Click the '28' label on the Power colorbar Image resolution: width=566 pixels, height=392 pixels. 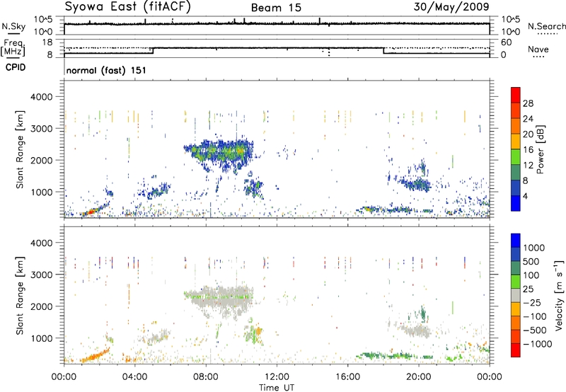coord(528,103)
